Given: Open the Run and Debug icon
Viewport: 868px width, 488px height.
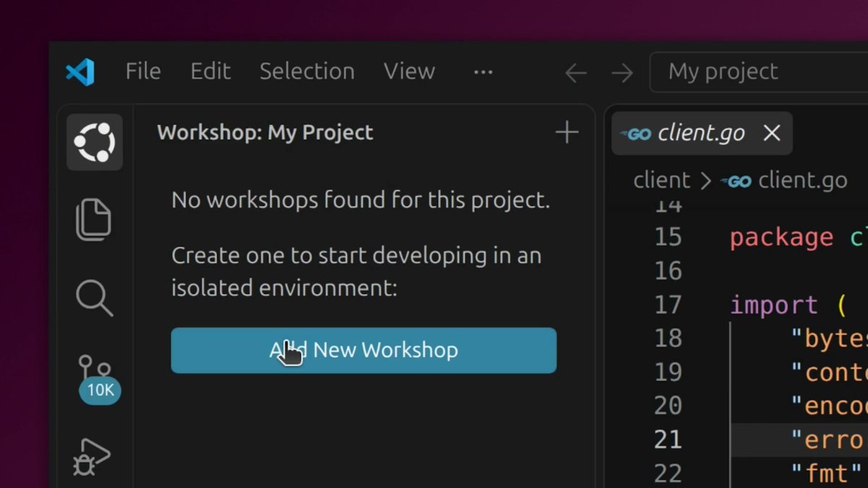Looking at the screenshot, I should 93,457.
